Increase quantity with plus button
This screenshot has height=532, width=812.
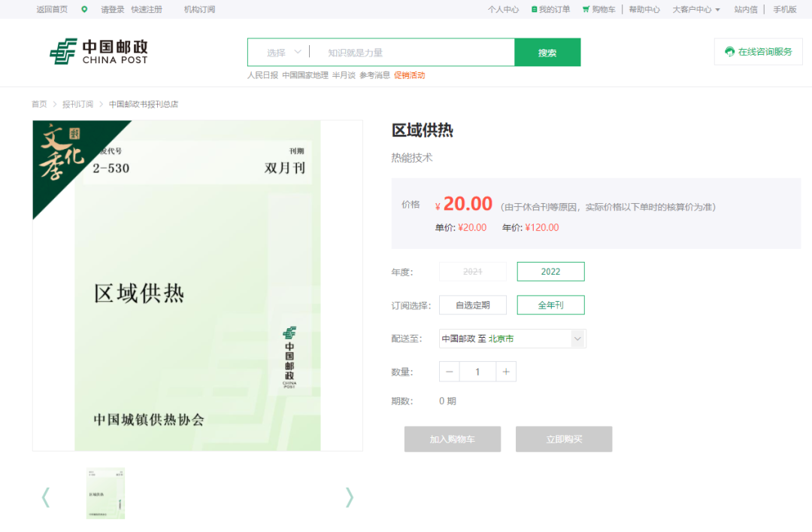pos(506,372)
